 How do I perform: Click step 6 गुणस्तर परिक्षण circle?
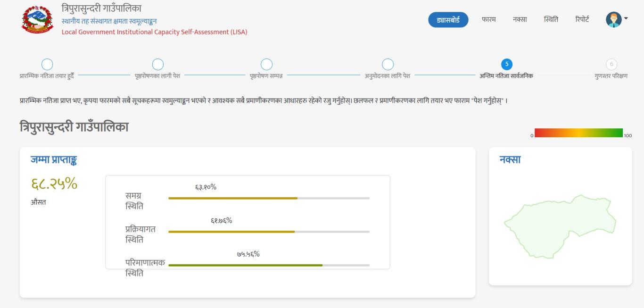[x=611, y=64]
